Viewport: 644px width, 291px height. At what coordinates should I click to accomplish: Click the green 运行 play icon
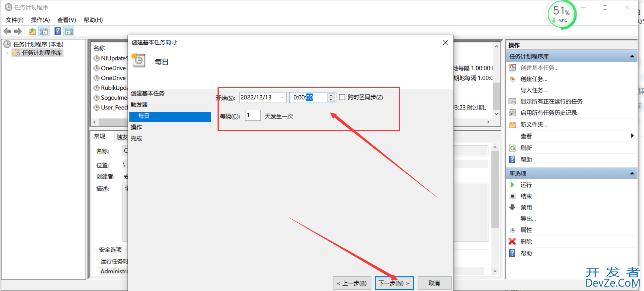[x=512, y=185]
